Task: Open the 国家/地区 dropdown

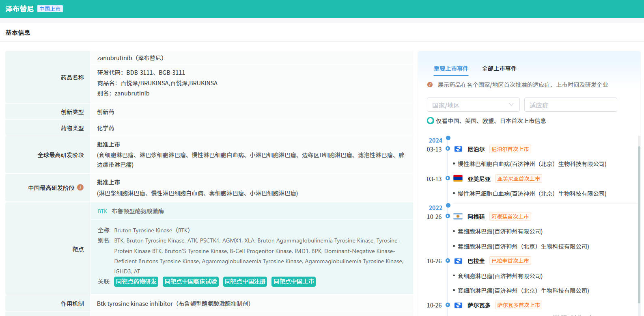Action: (x=467, y=105)
